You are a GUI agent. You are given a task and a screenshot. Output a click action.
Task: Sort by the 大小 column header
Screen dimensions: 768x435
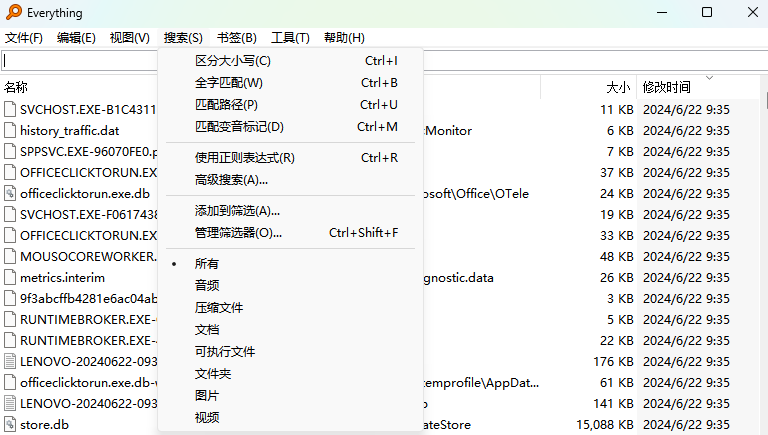(x=618, y=87)
